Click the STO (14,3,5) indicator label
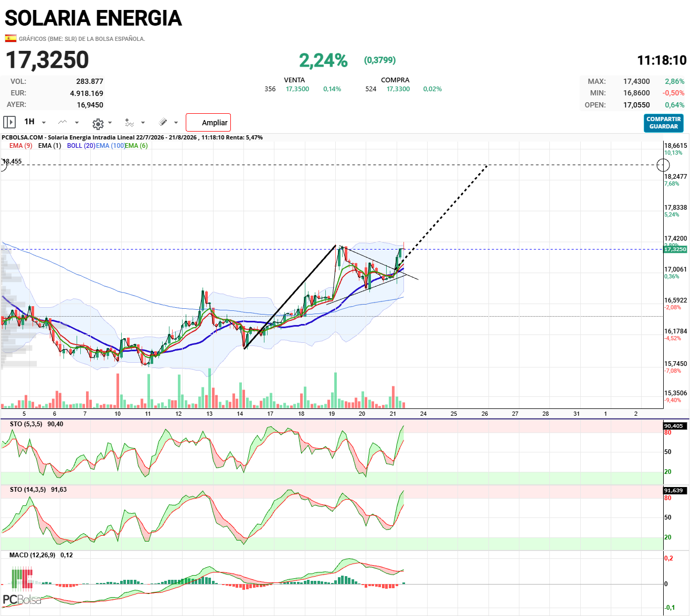 [x=28, y=490]
